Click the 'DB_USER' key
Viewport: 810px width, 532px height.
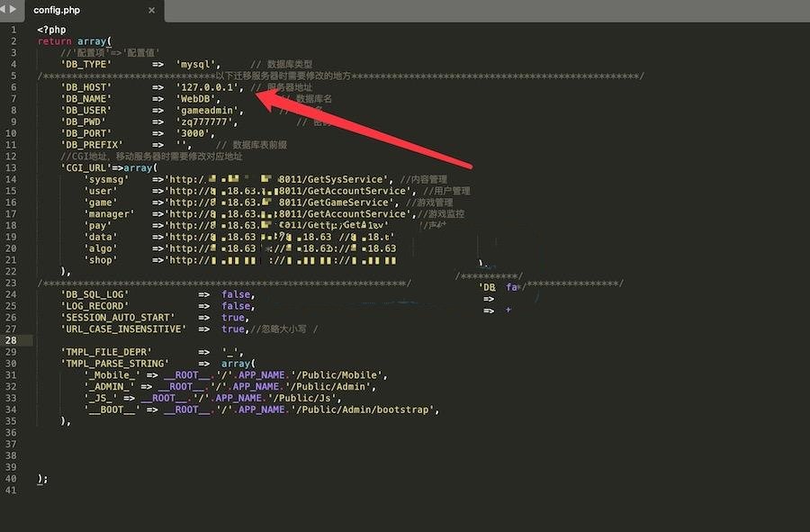(x=85, y=110)
